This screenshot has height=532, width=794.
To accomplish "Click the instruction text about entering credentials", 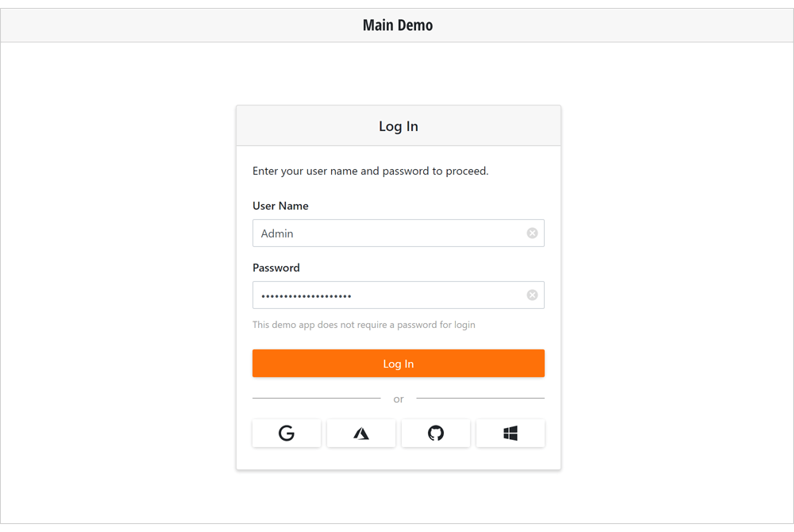I will 370,171.
